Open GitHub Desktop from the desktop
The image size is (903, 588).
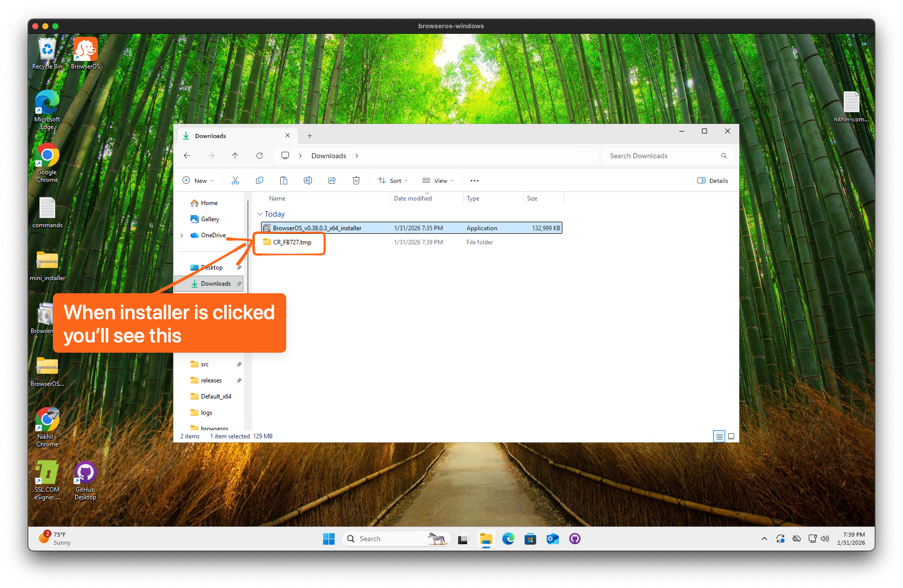[x=85, y=474]
